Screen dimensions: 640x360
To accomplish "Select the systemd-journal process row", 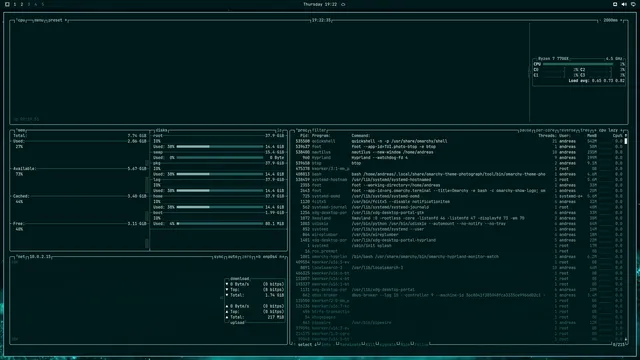I will click(459, 207).
